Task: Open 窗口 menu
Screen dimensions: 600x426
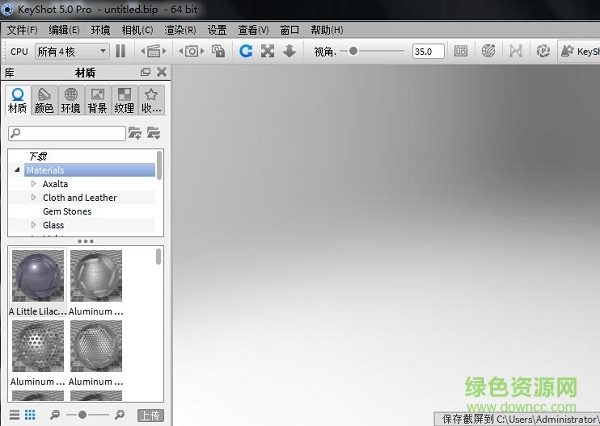Action: click(x=290, y=30)
